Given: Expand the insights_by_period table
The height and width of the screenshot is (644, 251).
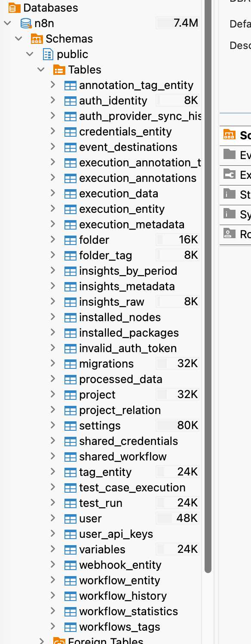Looking at the screenshot, I should (x=53, y=270).
